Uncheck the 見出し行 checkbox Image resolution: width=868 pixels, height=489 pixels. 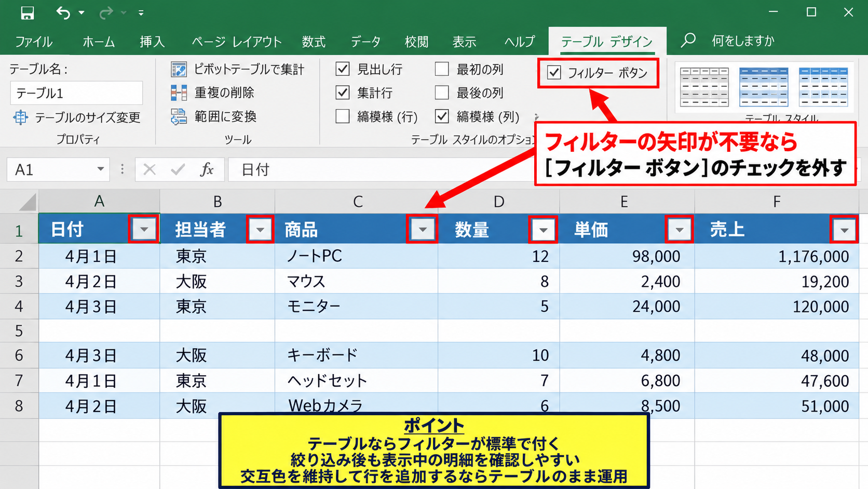click(343, 69)
